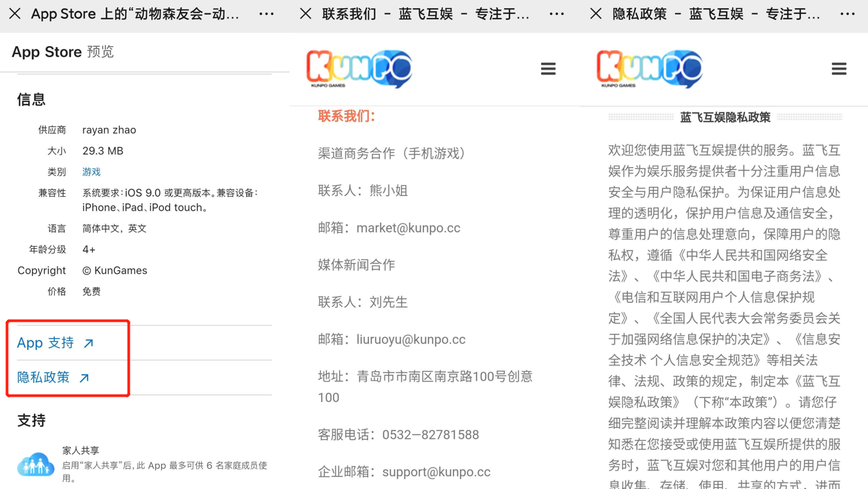
Task: Click the Kunpo logo on the contact page
Action: click(359, 69)
